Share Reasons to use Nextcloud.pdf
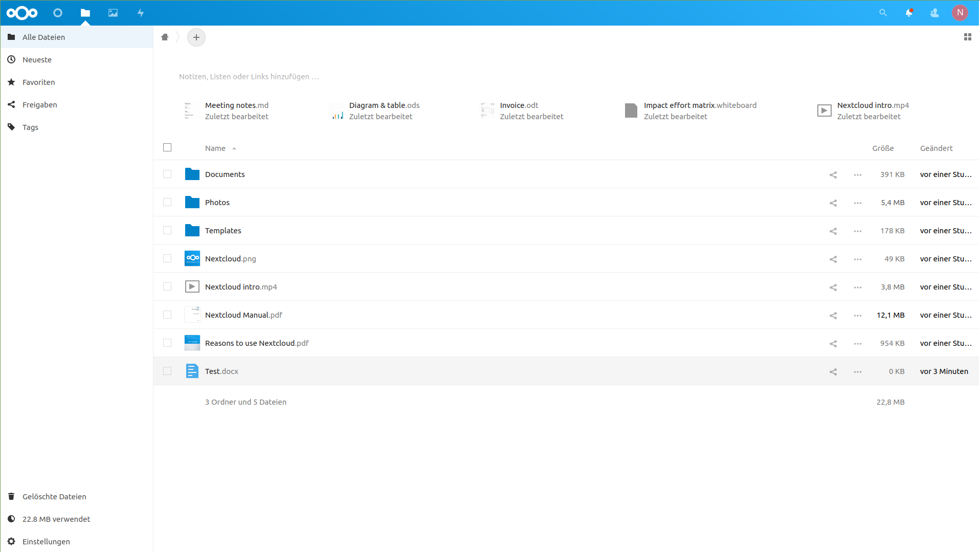Screen dimensions: 980x552 coord(833,344)
